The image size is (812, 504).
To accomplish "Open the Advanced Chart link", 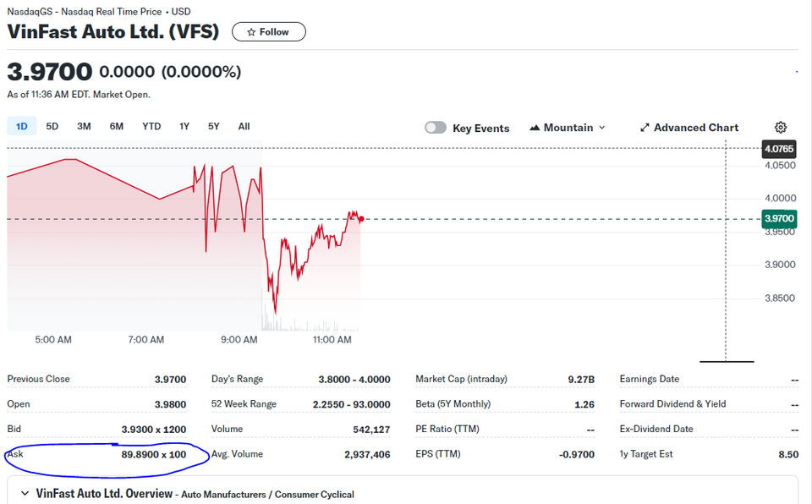I will point(689,128).
